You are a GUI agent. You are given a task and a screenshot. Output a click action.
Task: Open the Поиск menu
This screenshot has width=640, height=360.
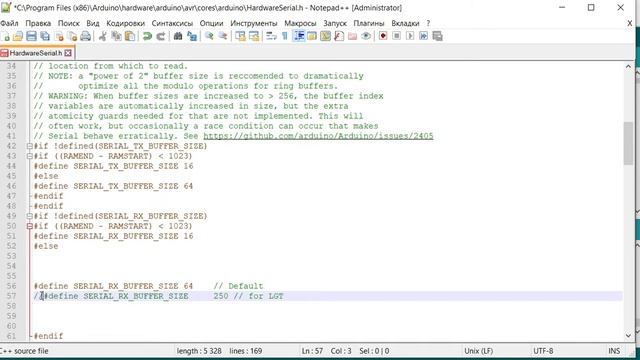click(x=69, y=23)
